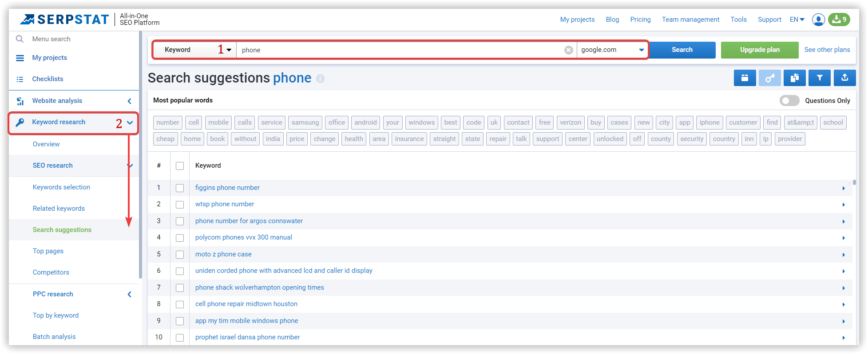Click the Keyword research key icon
The width and height of the screenshot is (868, 354).
[x=20, y=122]
